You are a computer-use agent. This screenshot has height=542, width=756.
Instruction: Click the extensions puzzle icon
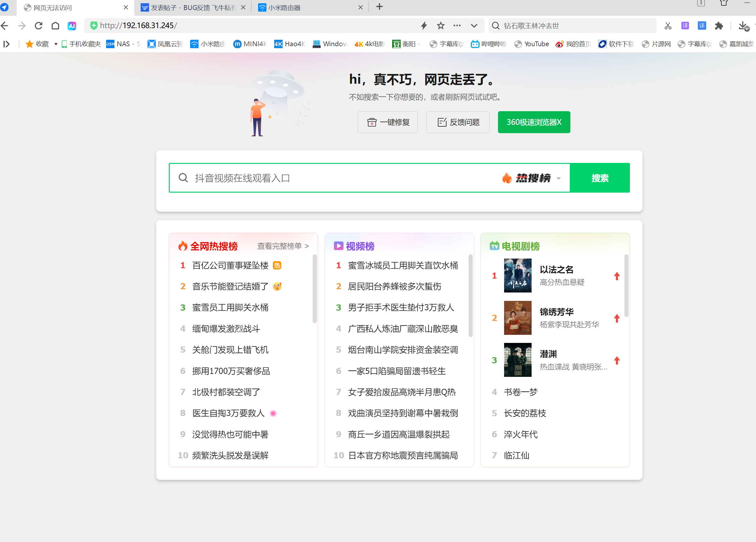point(719,26)
